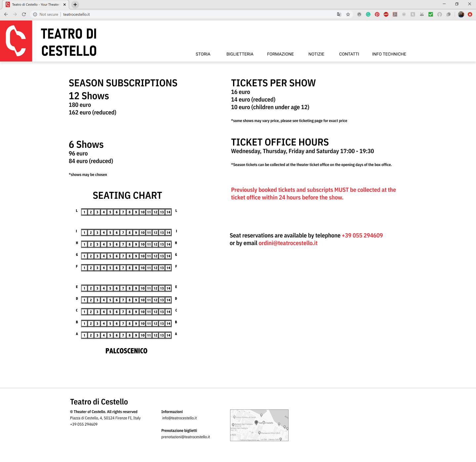Open the INFO TECHNICHE menu item

coord(389,54)
